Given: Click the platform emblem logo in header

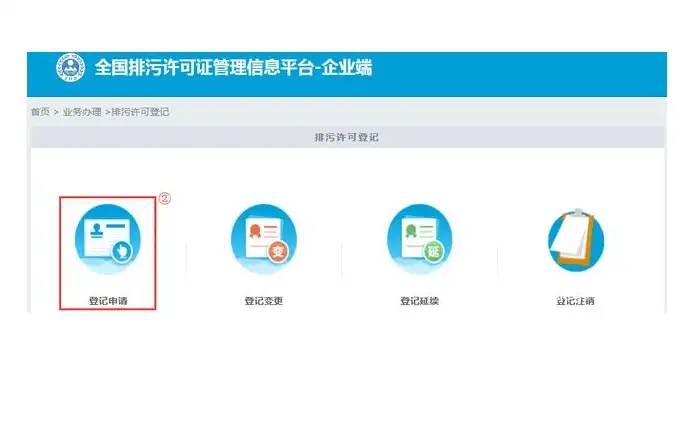Looking at the screenshot, I should point(70,68).
